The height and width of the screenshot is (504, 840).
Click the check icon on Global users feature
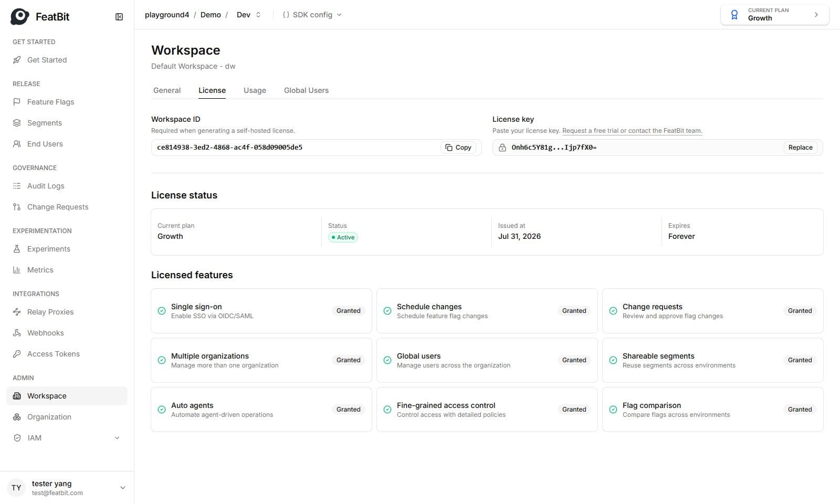coord(387,360)
